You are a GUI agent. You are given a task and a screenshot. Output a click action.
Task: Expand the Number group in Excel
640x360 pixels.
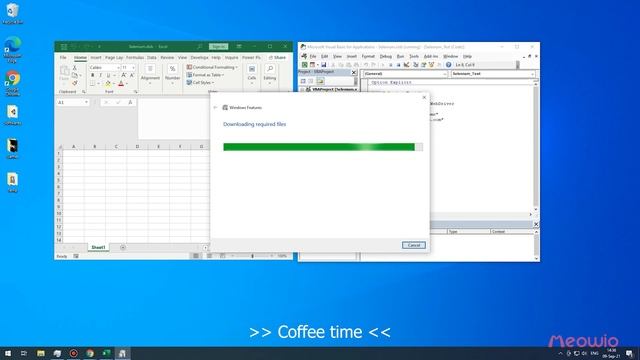click(172, 75)
